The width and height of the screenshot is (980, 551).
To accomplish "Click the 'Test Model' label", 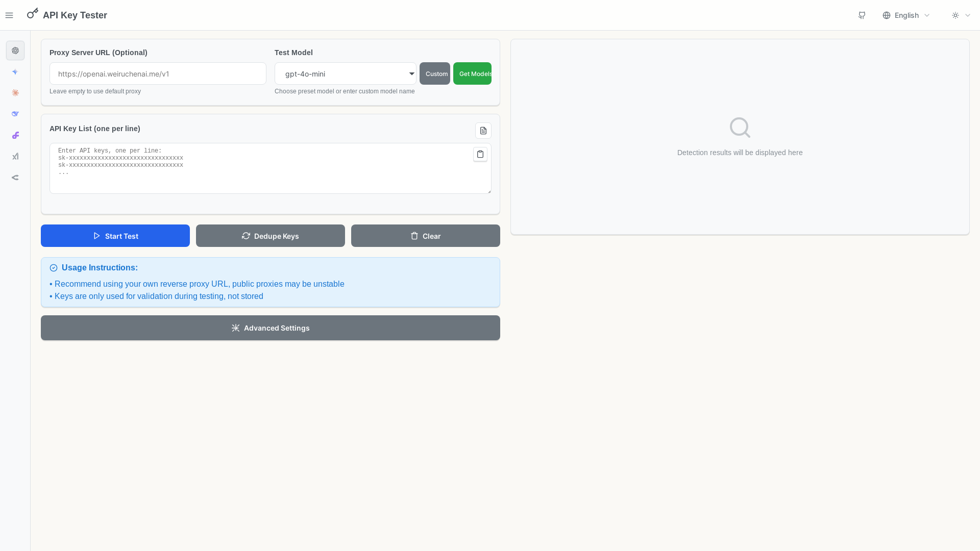I will click(x=293, y=53).
